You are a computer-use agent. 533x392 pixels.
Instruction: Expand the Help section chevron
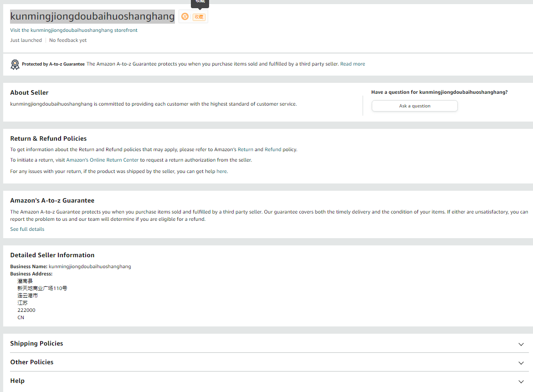pyautogui.click(x=521, y=382)
